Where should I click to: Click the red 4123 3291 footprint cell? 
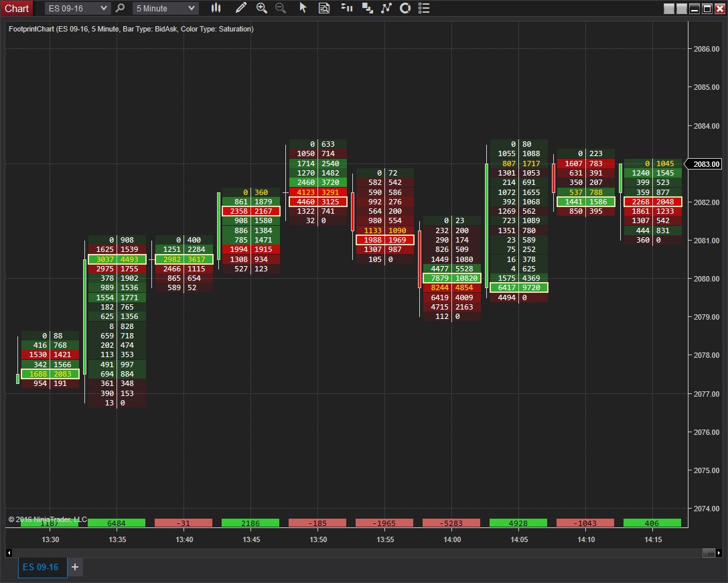[318, 192]
